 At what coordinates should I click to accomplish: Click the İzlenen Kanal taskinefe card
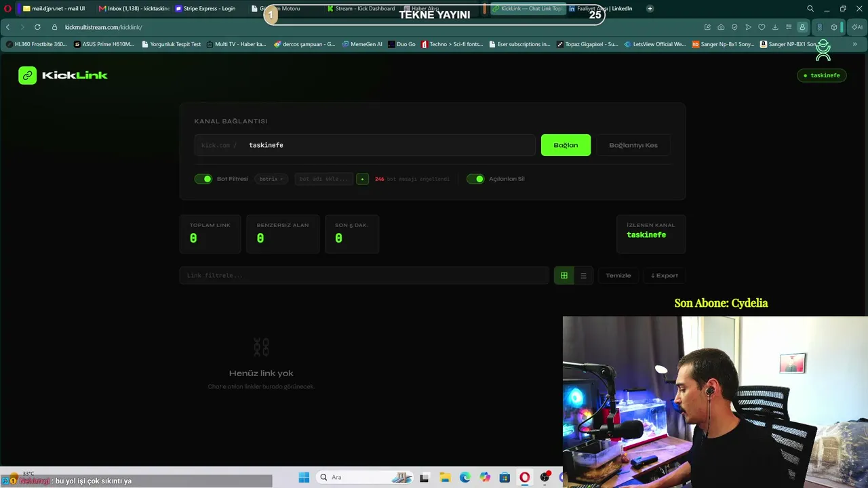pyautogui.click(x=651, y=234)
